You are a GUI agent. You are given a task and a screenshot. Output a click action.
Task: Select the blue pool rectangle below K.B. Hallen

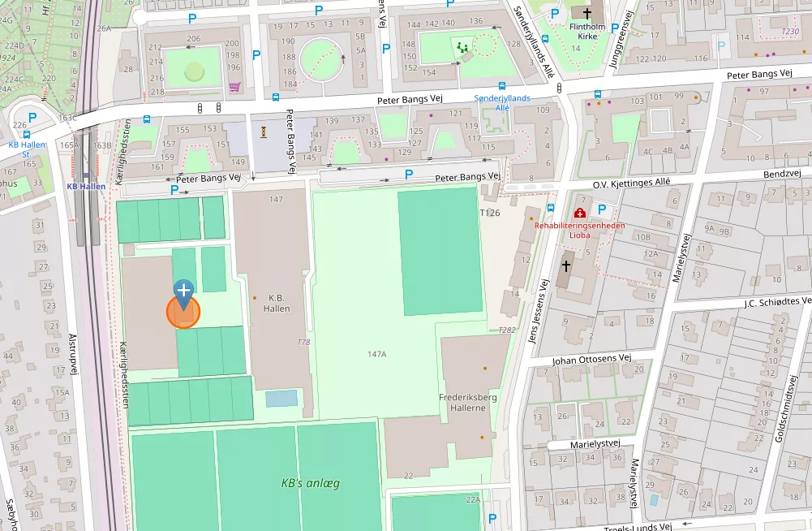(281, 399)
